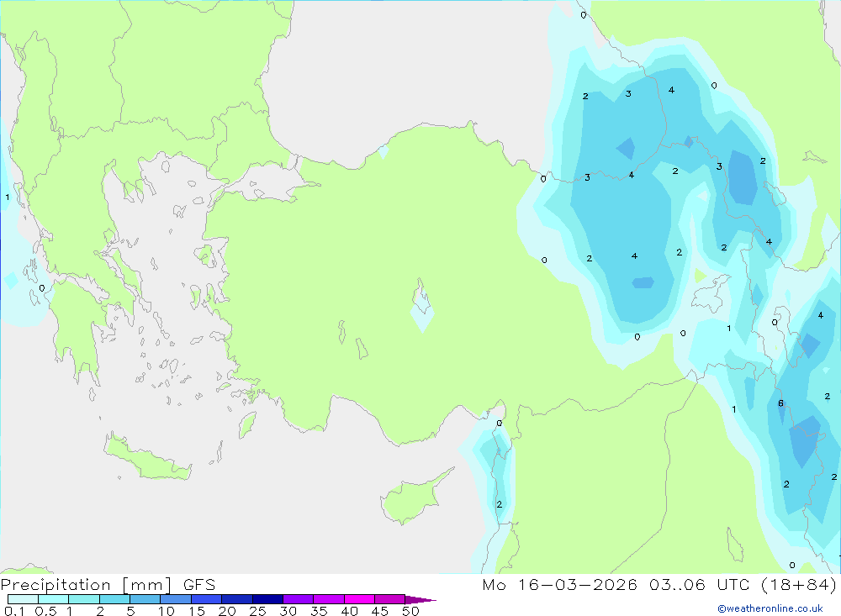Click the "30" legend scale label

[x=288, y=611]
